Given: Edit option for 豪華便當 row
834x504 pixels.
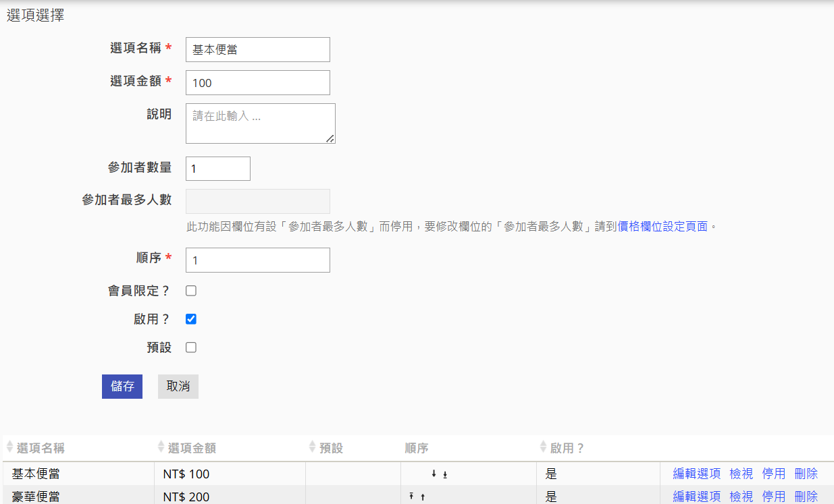Looking at the screenshot, I should pyautogui.click(x=697, y=497).
